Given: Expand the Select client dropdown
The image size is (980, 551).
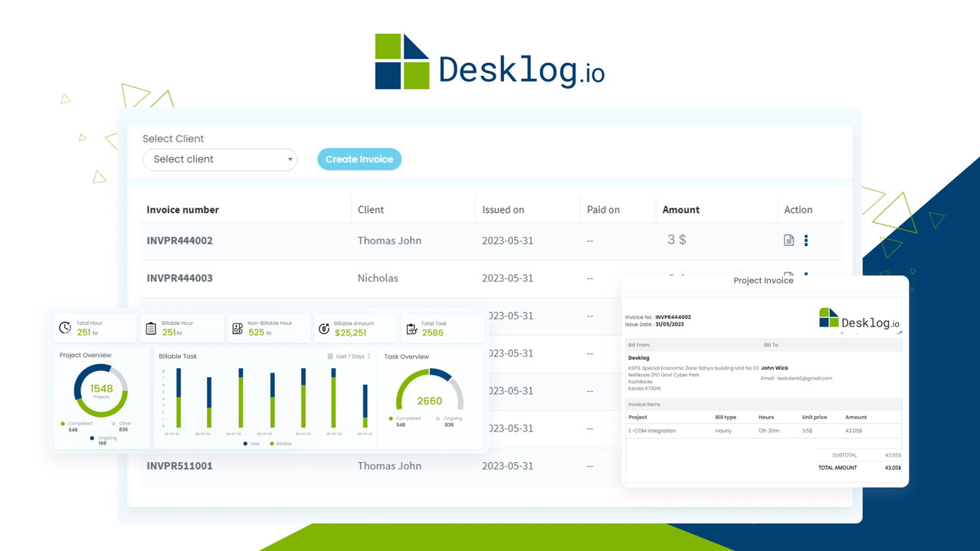Looking at the screenshot, I should coord(220,159).
